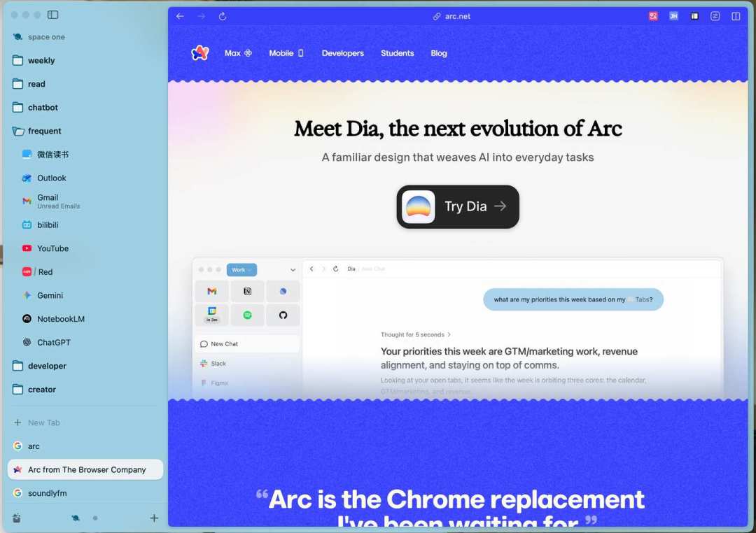
Task: Select the current space planet icon
Action: (76, 518)
